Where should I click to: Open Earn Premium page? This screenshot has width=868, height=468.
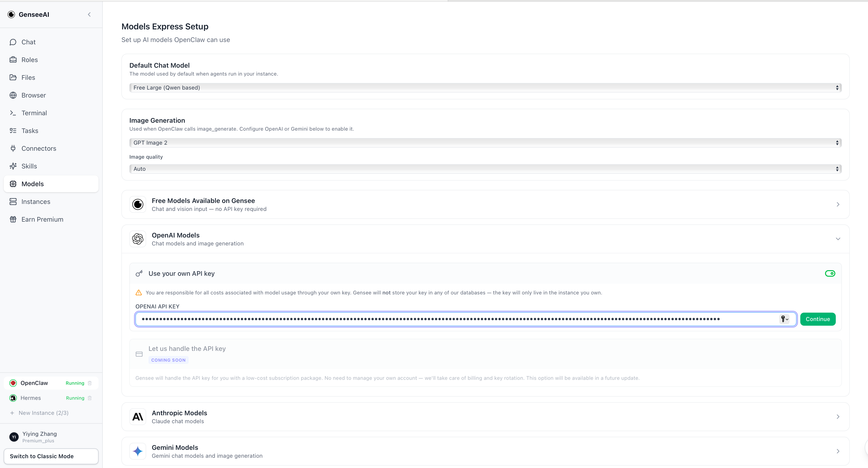[x=51, y=219]
